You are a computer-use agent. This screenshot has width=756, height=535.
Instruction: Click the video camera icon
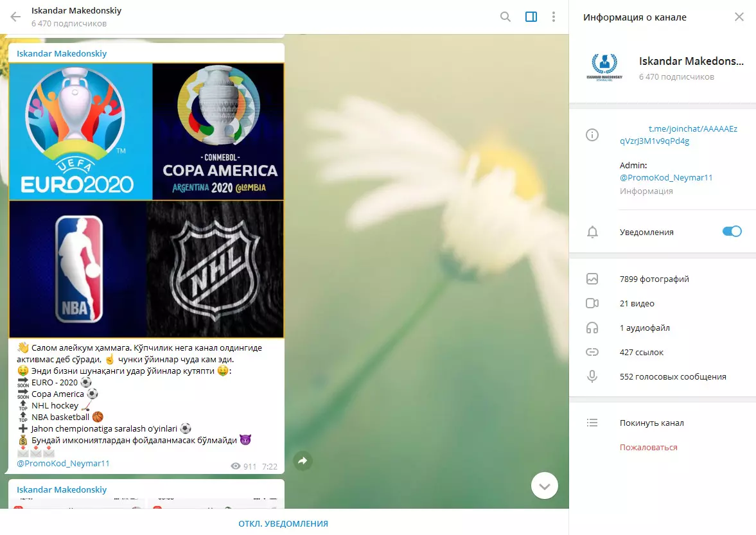592,303
